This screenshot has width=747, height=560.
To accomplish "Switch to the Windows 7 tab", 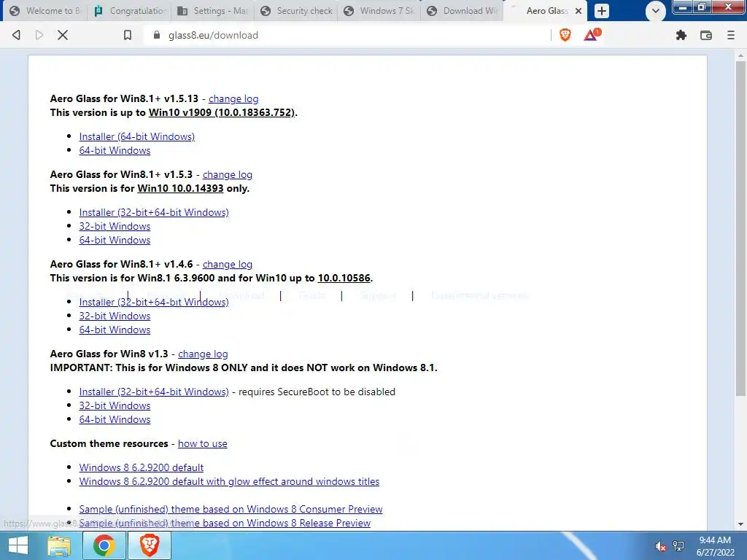I will [379, 11].
